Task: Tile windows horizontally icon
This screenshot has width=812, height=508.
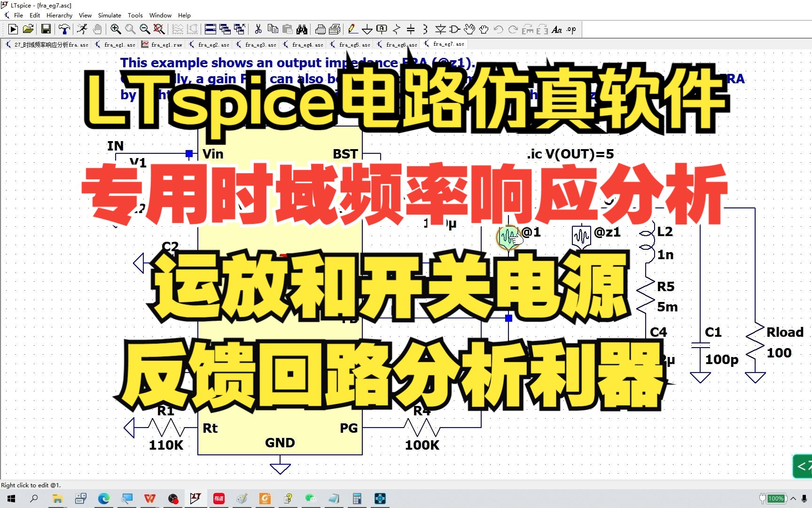Action: pyautogui.click(x=211, y=29)
